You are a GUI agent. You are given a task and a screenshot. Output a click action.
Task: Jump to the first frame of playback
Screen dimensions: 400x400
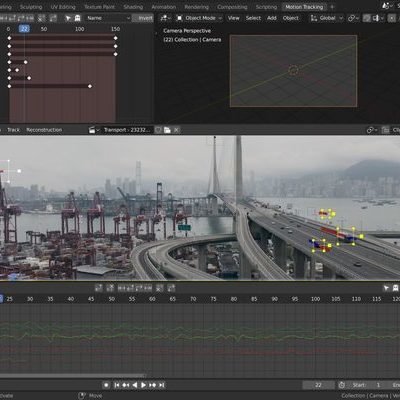tap(116, 385)
